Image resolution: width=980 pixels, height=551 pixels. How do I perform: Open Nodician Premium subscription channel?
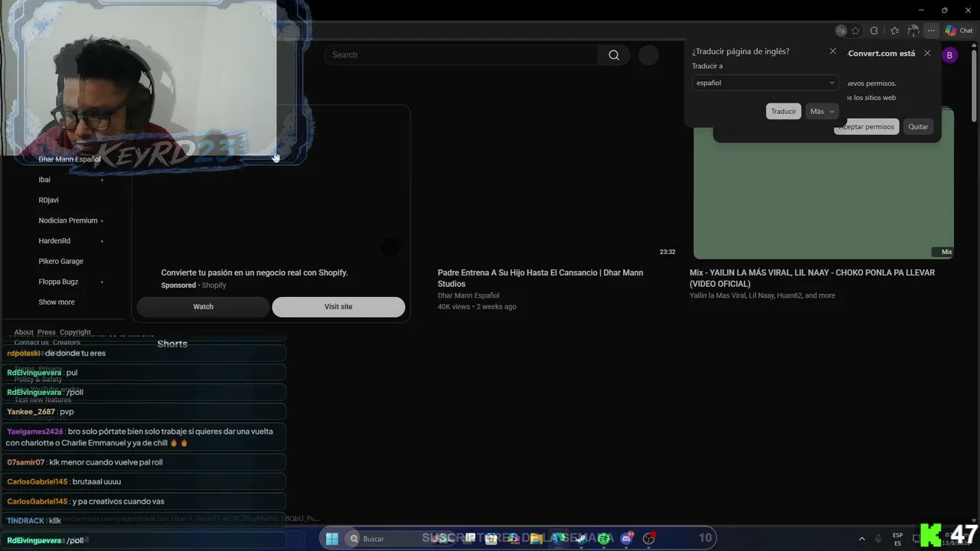click(x=68, y=220)
